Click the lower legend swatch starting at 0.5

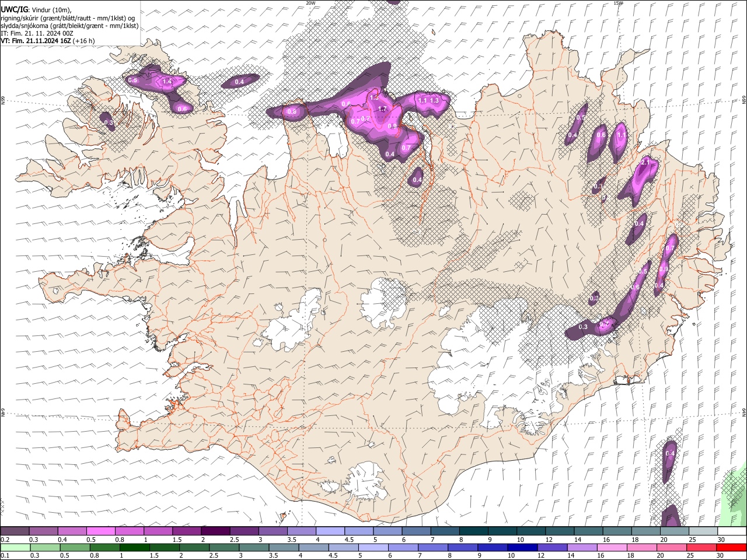coord(75,547)
